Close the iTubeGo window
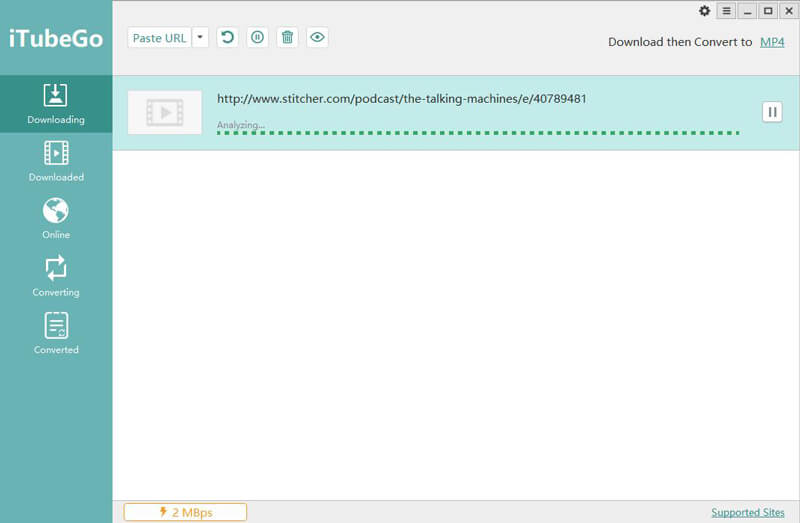Screen dimensions: 800x523 pyautogui.click(x=788, y=11)
